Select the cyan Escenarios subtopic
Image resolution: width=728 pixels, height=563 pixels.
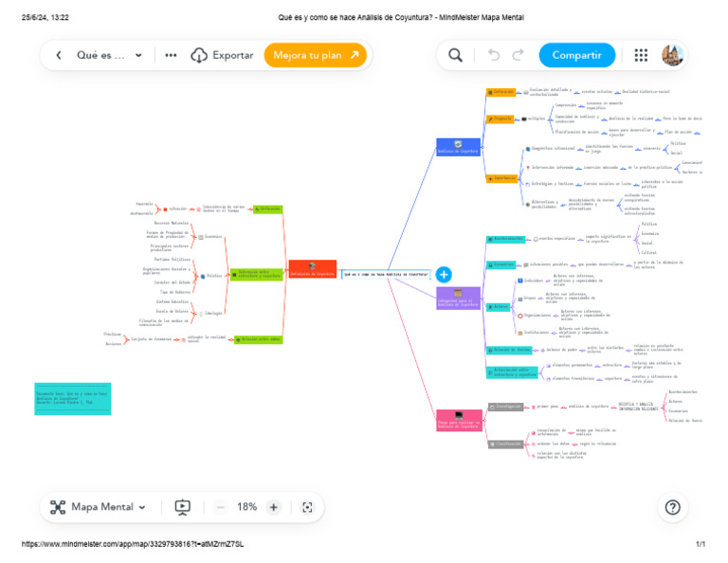coord(500,264)
